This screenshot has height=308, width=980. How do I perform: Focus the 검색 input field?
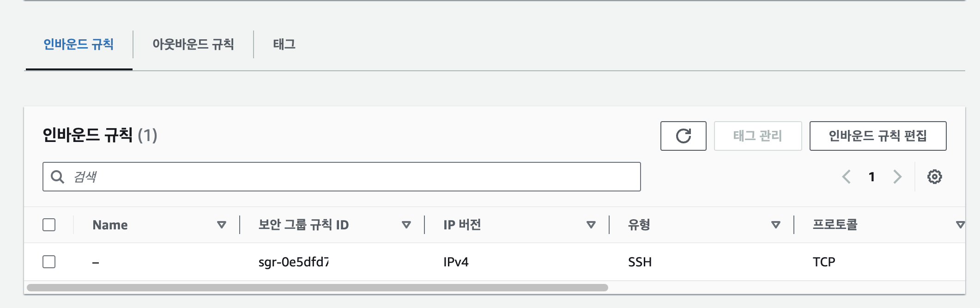coord(342,177)
